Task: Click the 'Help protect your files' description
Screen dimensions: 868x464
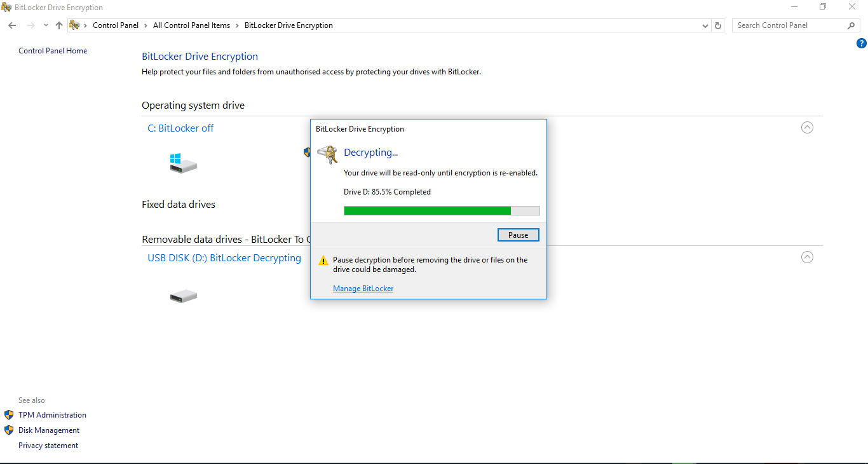Action: [x=311, y=72]
